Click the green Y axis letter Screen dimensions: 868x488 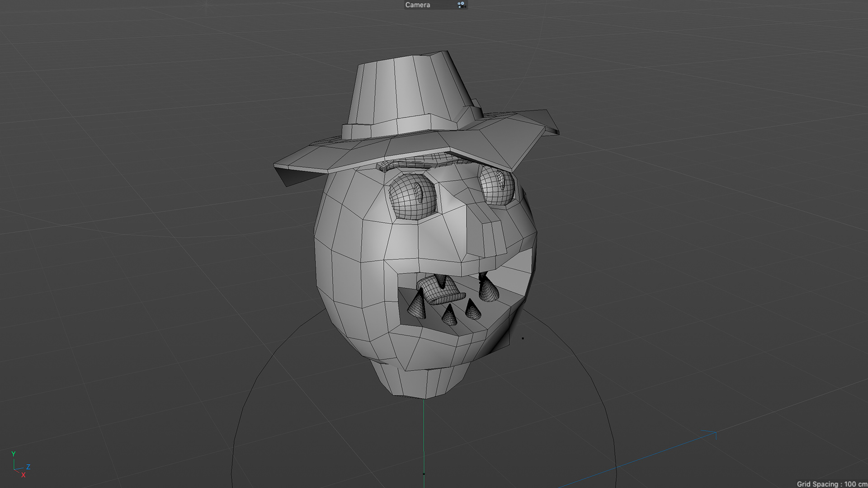coord(14,454)
